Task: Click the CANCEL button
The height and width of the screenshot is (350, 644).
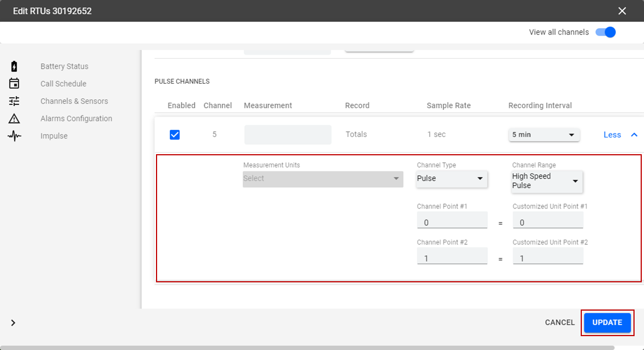Action: 560,323
